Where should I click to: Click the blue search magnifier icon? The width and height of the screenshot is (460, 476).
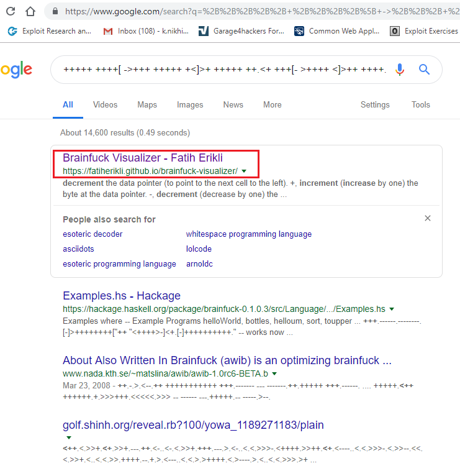point(425,70)
